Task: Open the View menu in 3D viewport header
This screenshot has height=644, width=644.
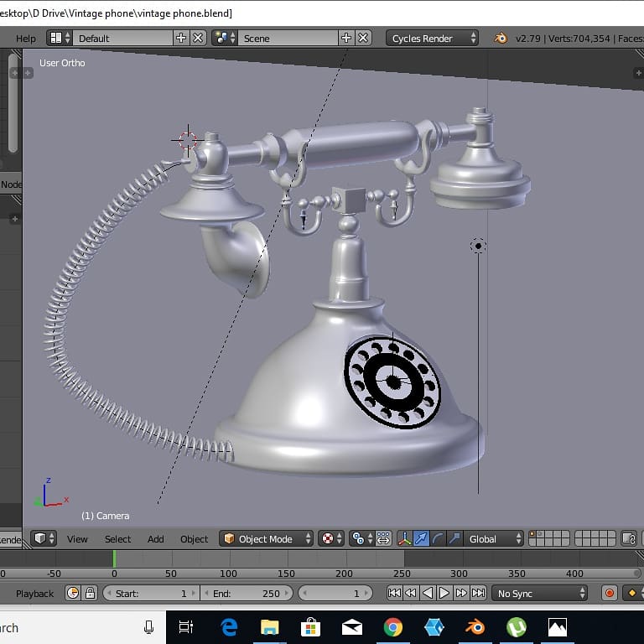Action: click(x=77, y=539)
